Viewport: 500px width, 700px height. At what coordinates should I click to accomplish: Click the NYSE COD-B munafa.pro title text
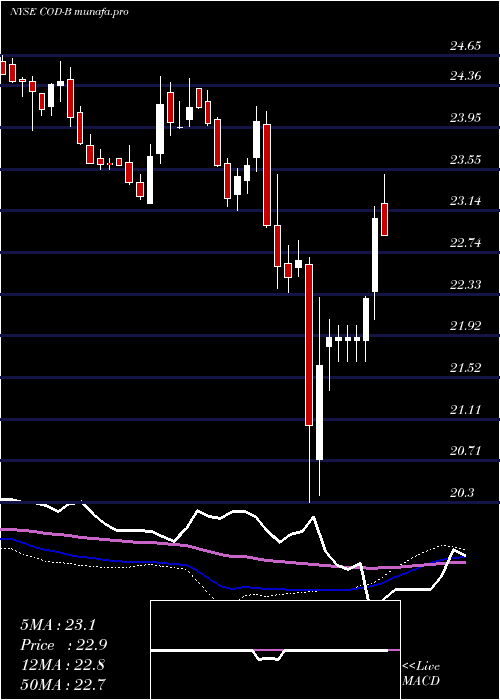tap(69, 12)
